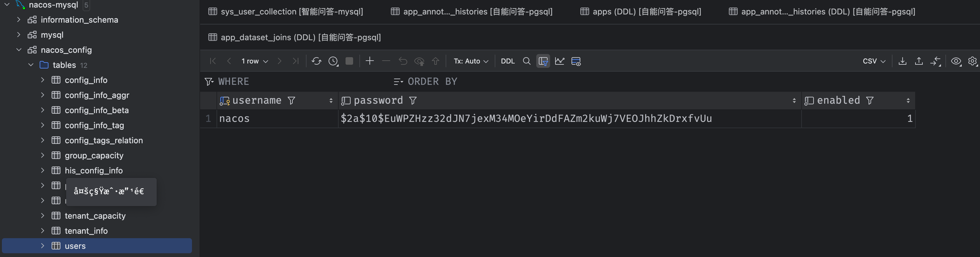The width and height of the screenshot is (980, 257).
Task: Open the auto-refresh clock icon
Action: 333,61
